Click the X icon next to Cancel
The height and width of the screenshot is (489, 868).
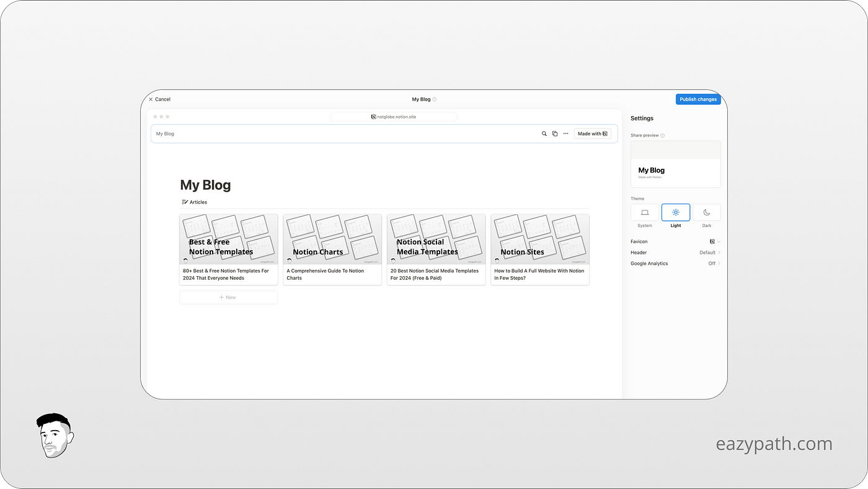tap(151, 99)
